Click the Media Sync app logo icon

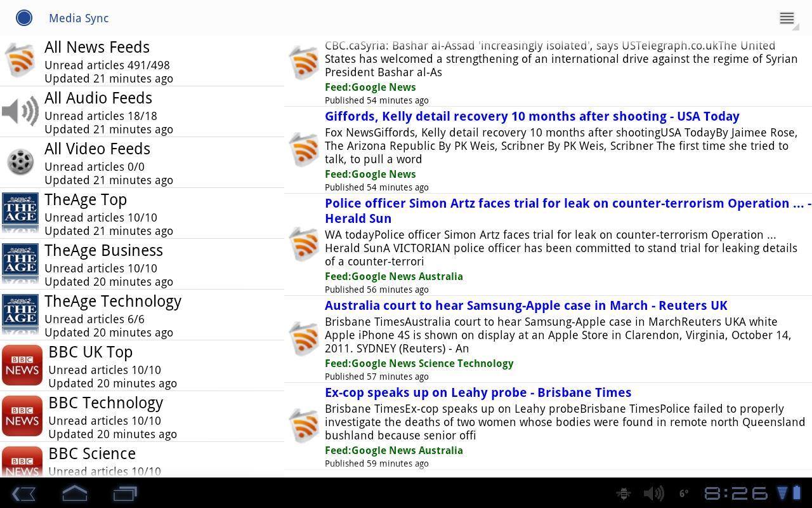[x=24, y=18]
